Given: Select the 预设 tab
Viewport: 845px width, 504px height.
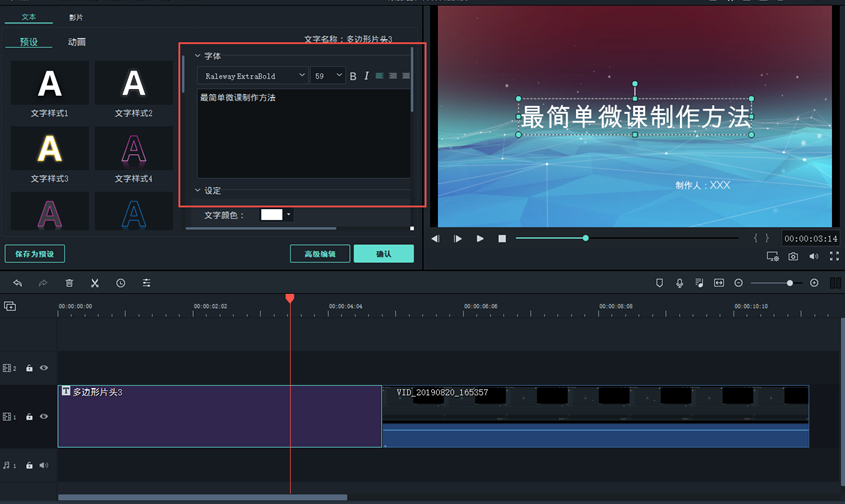Looking at the screenshot, I should coord(29,42).
